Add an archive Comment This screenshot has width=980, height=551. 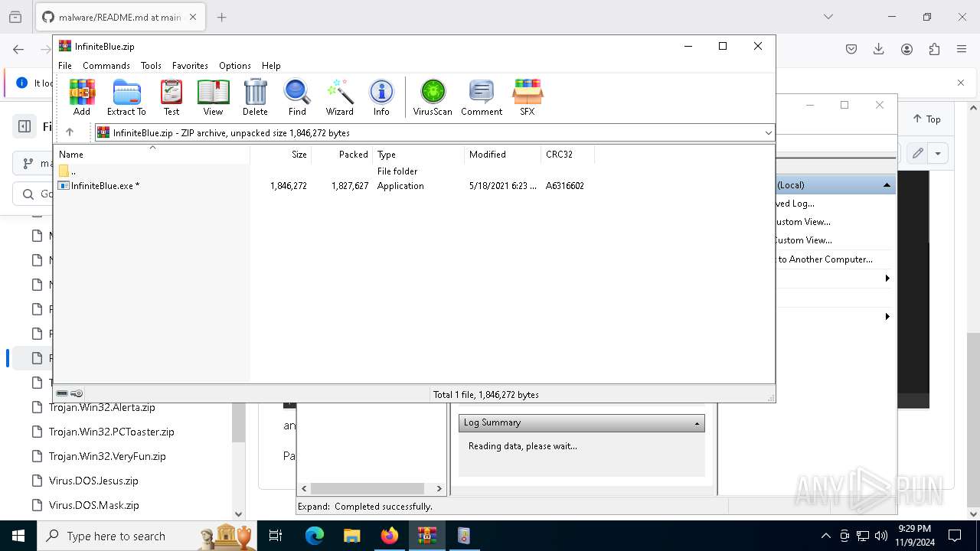tap(482, 97)
